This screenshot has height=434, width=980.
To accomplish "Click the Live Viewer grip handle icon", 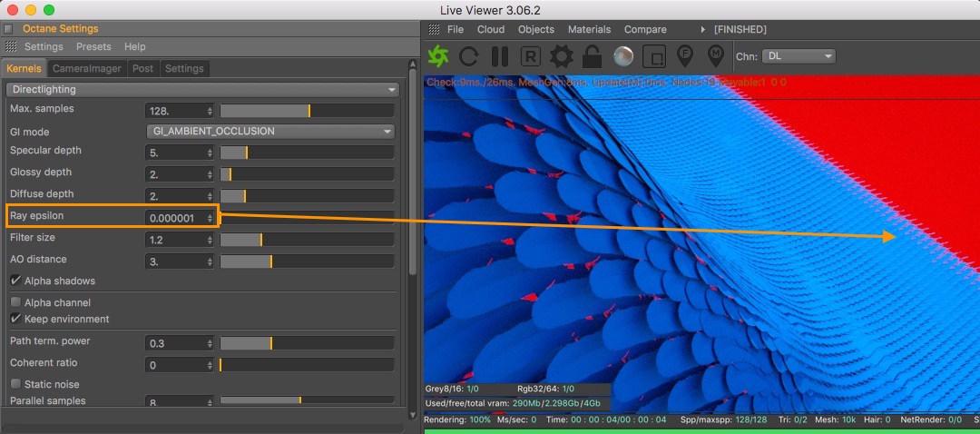I will tap(434, 29).
